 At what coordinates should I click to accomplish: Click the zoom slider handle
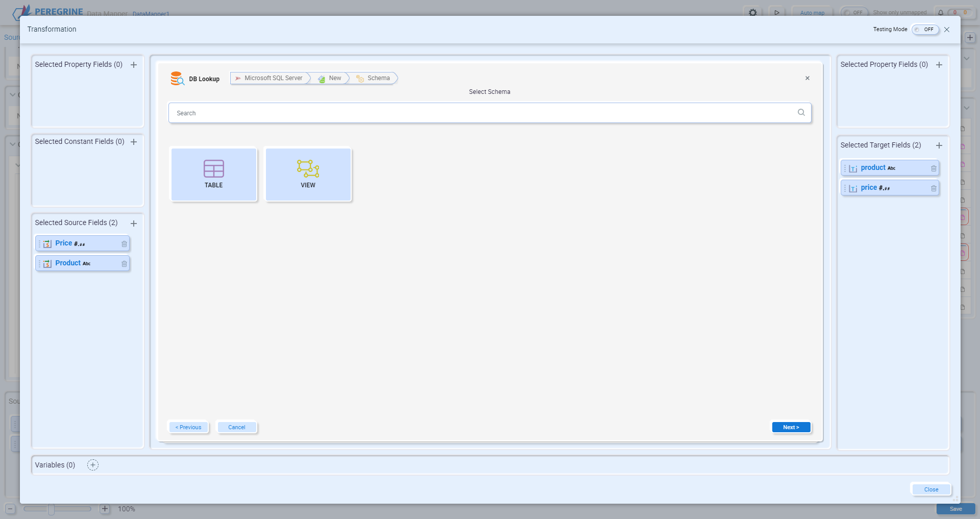coord(51,509)
